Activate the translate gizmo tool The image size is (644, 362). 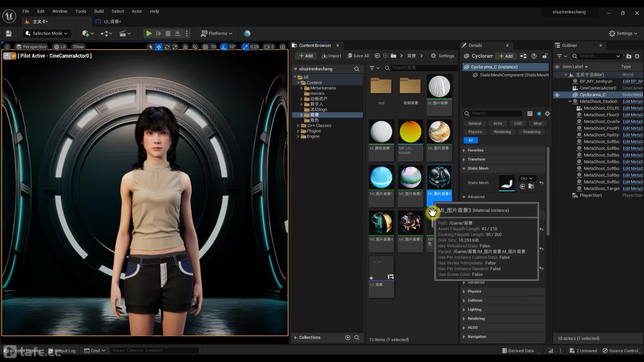pos(159,47)
